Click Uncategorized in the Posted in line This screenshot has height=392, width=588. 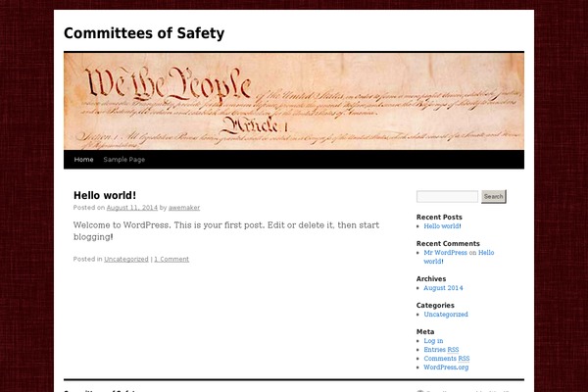(x=126, y=259)
